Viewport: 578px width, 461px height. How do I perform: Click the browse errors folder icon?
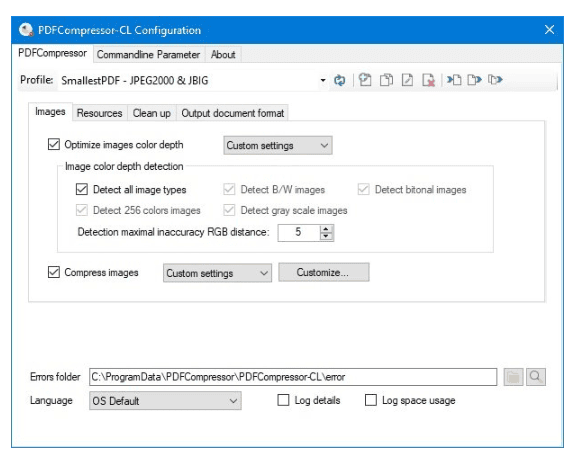click(513, 377)
